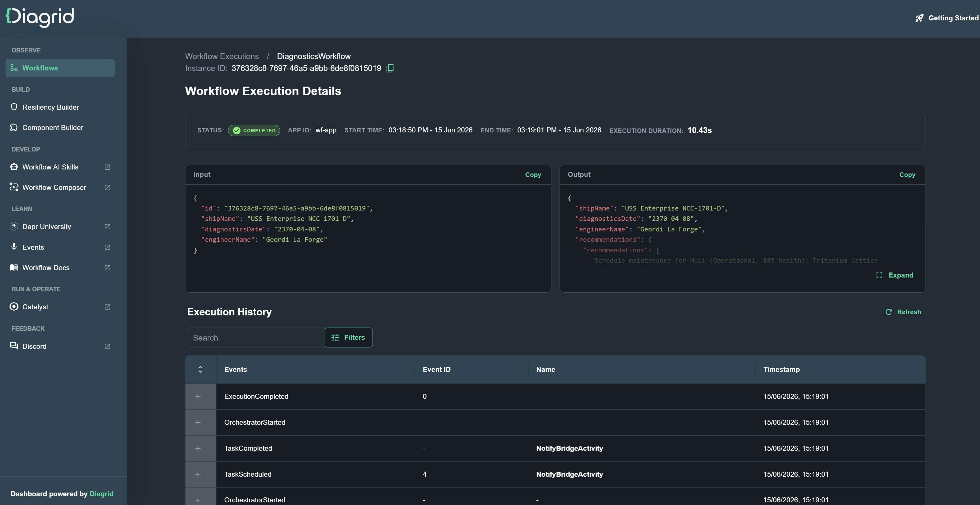Open Resiliency Builder shield icon
The width and height of the screenshot is (980, 505).
click(14, 107)
